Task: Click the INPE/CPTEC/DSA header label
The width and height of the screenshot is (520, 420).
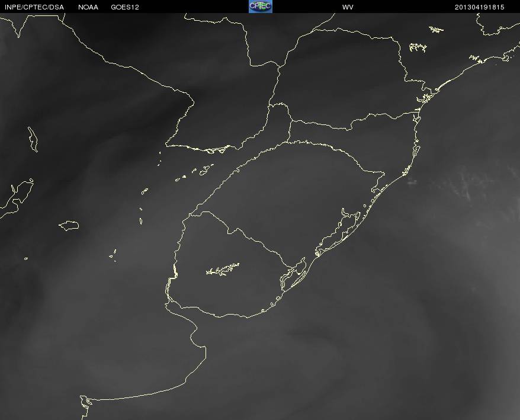Action: (34, 7)
